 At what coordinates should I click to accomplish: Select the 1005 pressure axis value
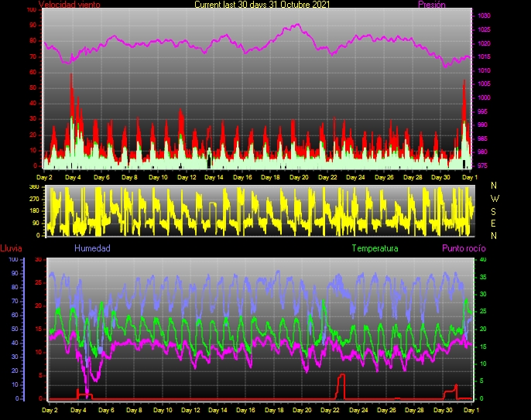(x=484, y=84)
